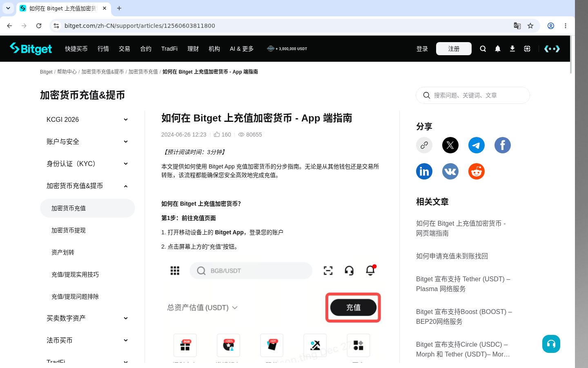Click Bitget breadcrumb link
Viewport: 588px width, 368px height.
(x=46, y=72)
